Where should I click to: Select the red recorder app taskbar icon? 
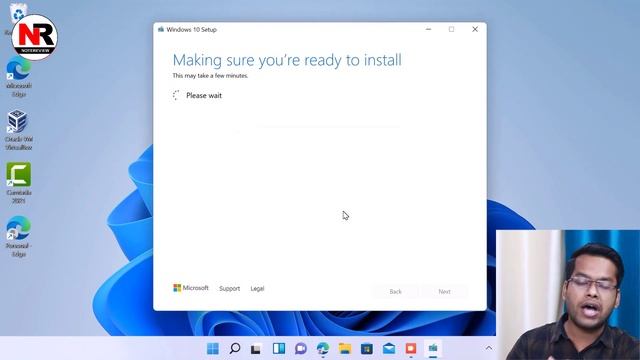click(x=411, y=349)
